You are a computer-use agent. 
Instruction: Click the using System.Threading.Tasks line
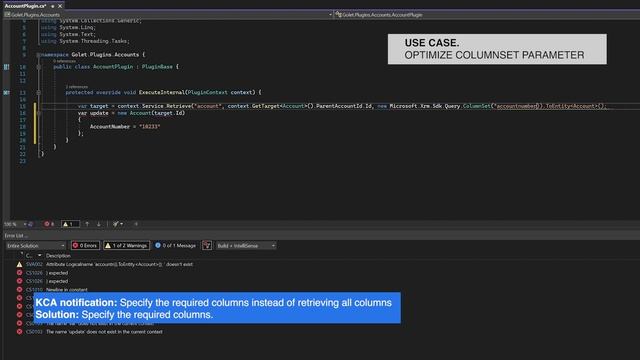(85, 41)
